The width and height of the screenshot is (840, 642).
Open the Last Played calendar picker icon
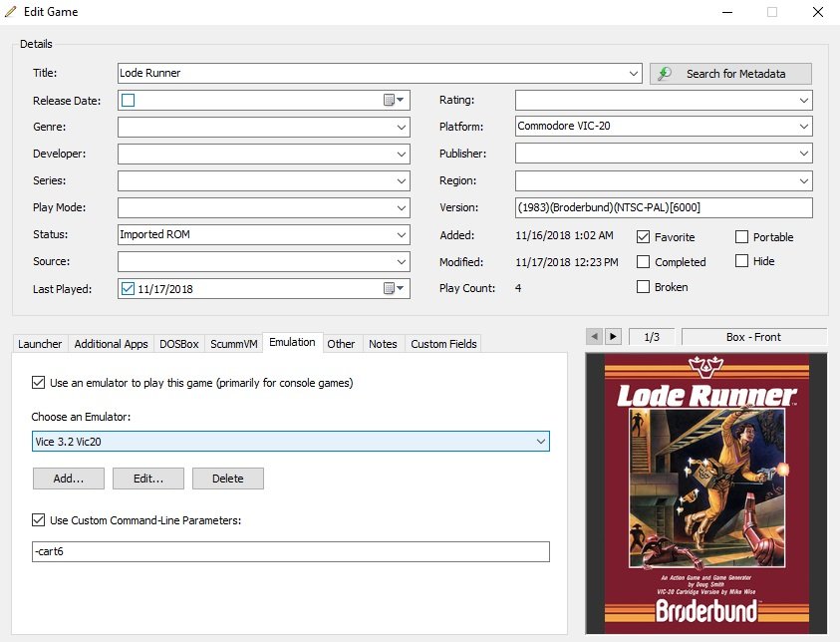pos(394,288)
